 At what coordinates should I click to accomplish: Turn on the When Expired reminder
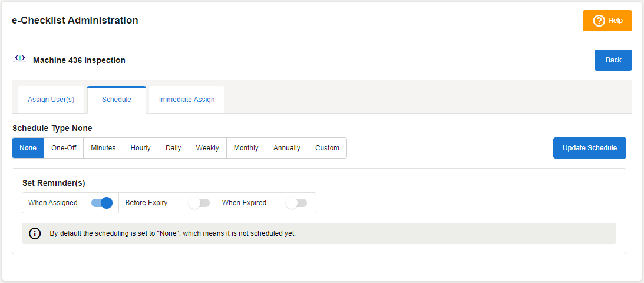(x=296, y=203)
